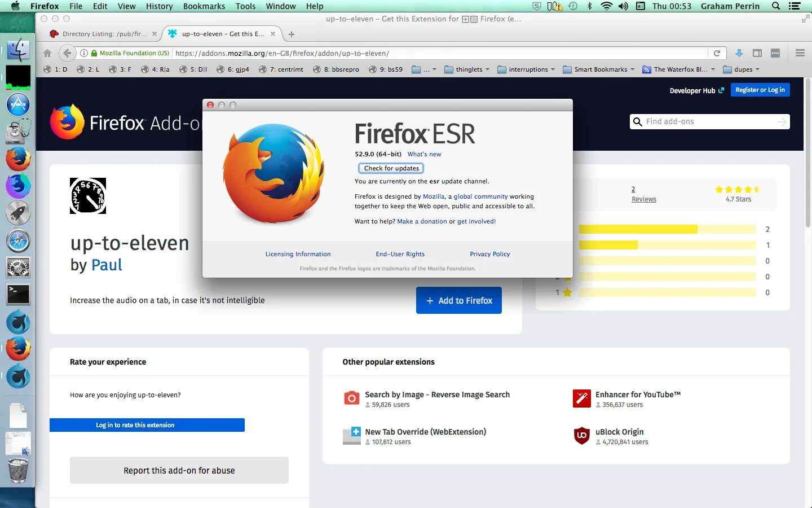Open a new tab with the plus button

coord(292,34)
